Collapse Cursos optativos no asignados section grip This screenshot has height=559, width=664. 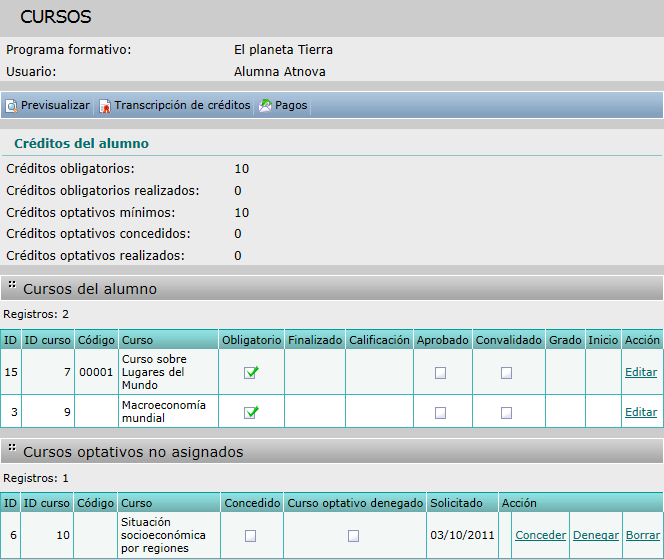12,447
